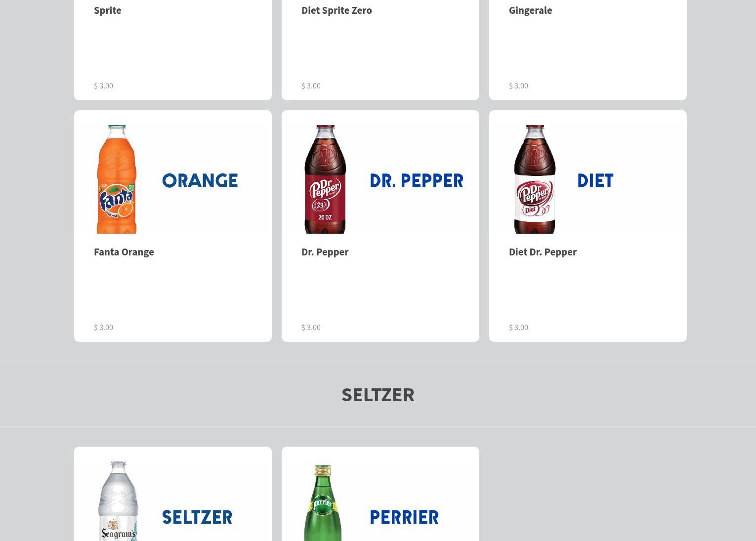756x541 pixels.
Task: Click the Diet Dr. Pepper bottle image
Action: (535, 179)
